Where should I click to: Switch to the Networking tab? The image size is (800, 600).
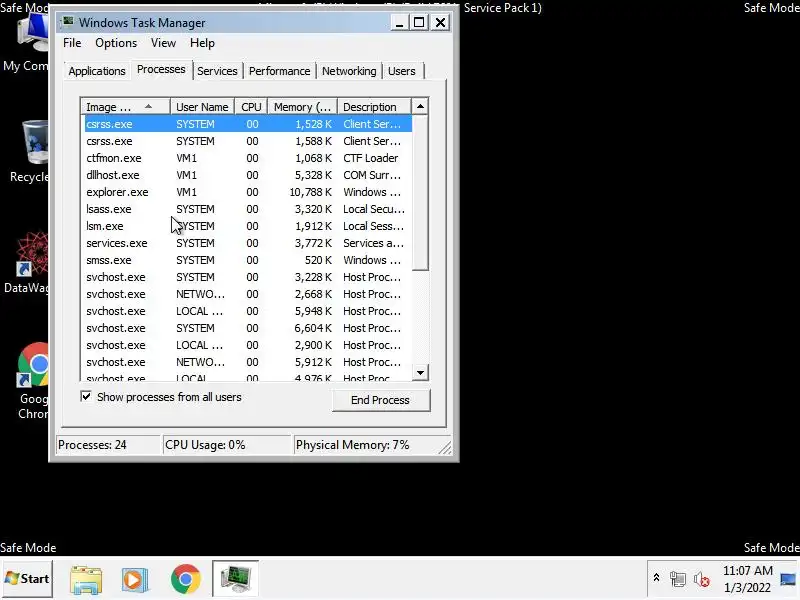(349, 71)
